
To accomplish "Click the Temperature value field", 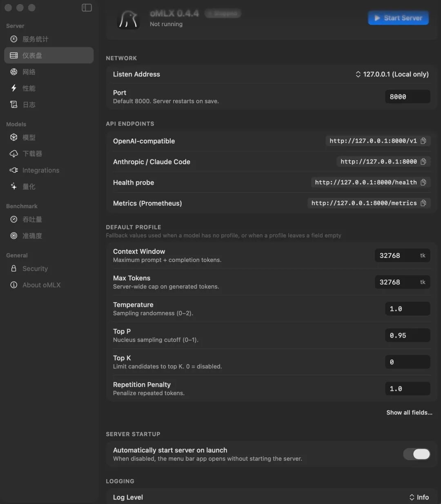I will pyautogui.click(x=408, y=309).
